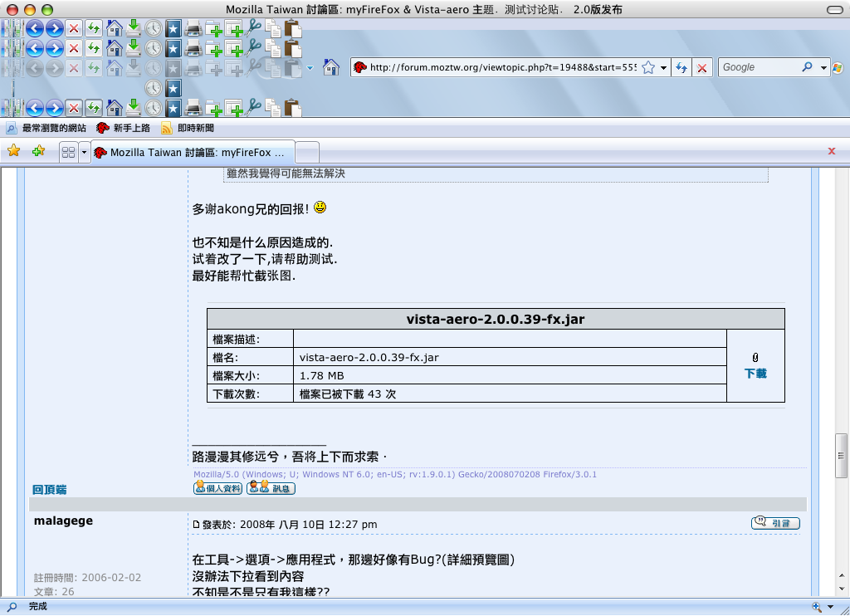
Task: Click the 下載 link for vista-aero jar
Action: click(x=755, y=374)
